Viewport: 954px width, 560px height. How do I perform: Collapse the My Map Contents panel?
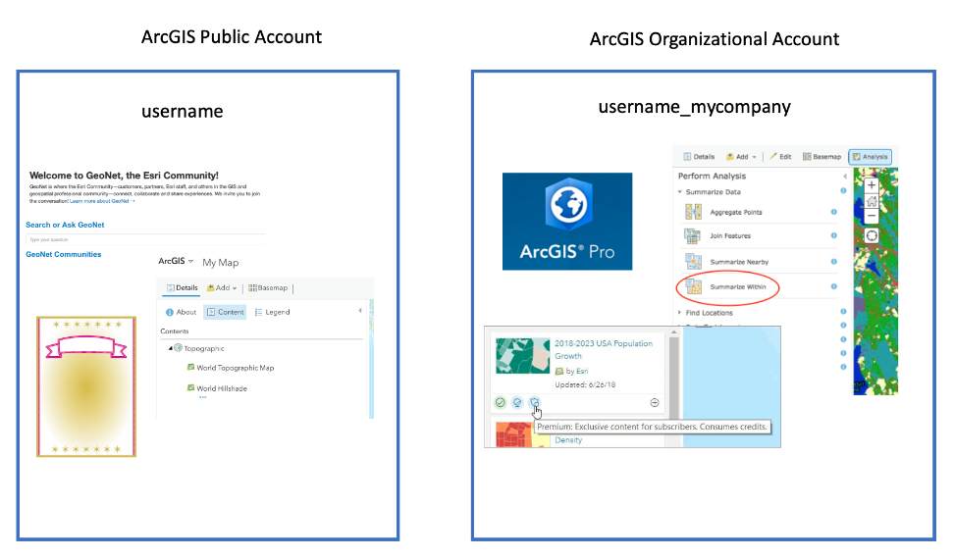(x=360, y=311)
